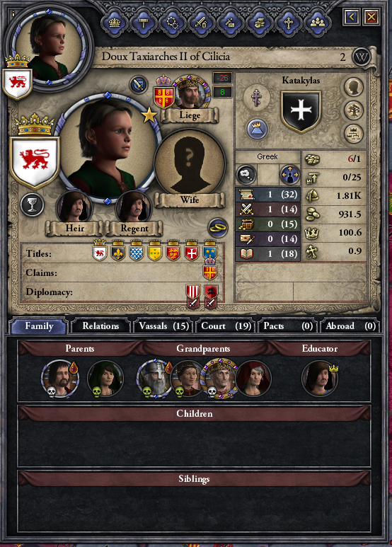Open the cross religion toolbar button
Image resolution: width=392 pixels, height=547 pixels.
tap(289, 23)
